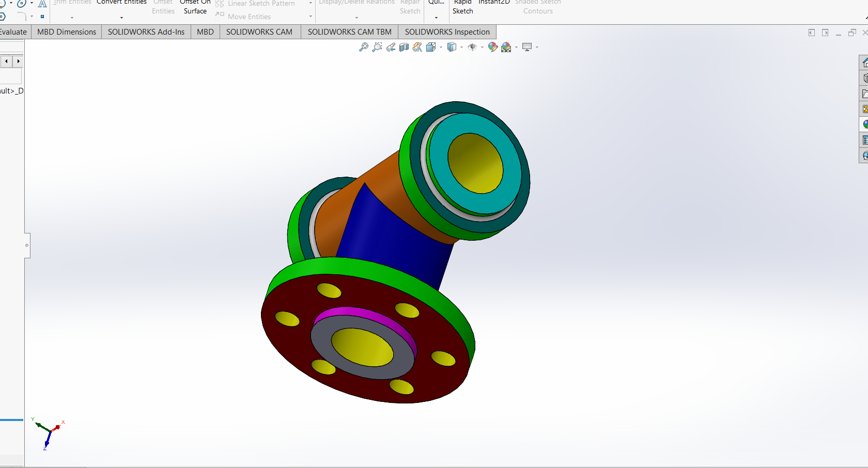Open Display Style dropdown arrow
The image size is (868, 468).
point(461,48)
